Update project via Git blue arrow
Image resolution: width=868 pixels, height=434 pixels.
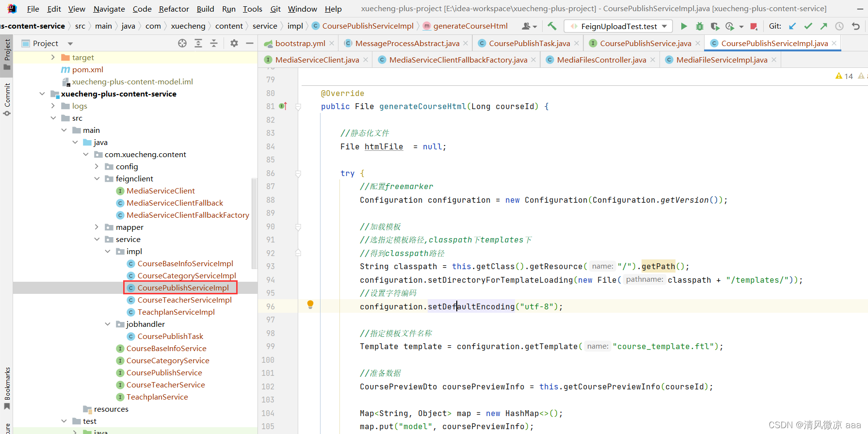click(x=792, y=26)
